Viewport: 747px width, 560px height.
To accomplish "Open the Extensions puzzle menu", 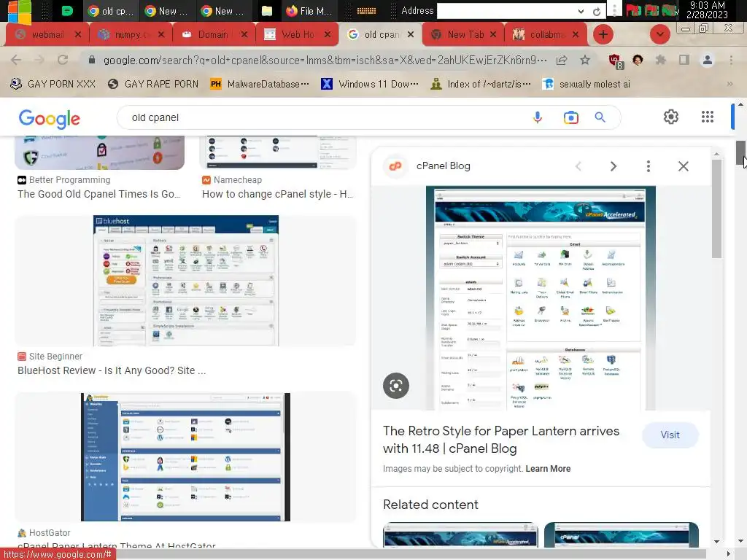I will coord(661,60).
